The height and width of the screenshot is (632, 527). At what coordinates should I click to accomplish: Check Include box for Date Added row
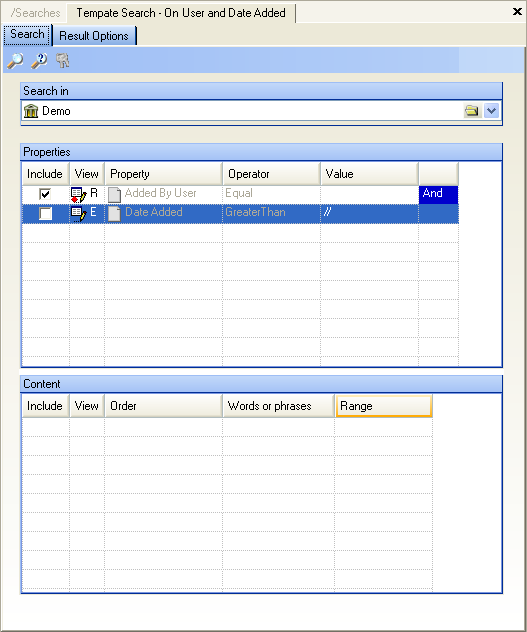[45, 214]
